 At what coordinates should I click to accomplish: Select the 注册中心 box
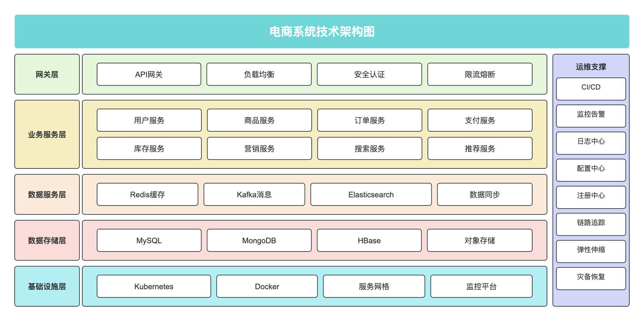pyautogui.click(x=591, y=197)
